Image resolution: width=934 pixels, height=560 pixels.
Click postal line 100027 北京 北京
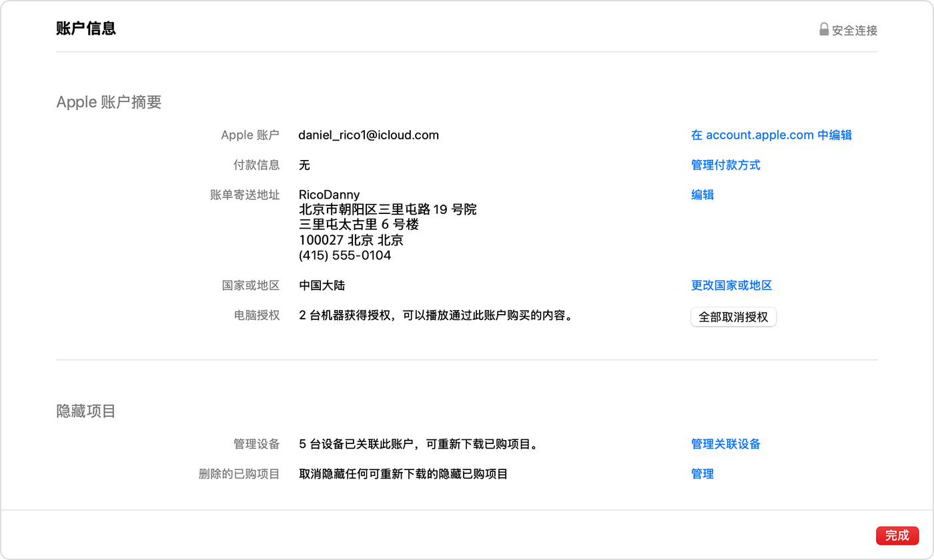[x=351, y=240]
